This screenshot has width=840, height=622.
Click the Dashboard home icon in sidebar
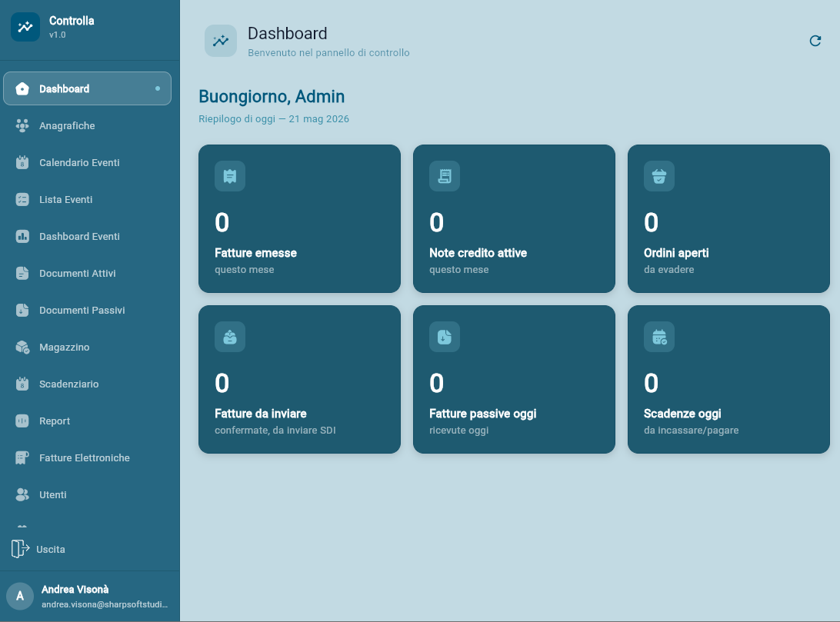pyautogui.click(x=22, y=89)
